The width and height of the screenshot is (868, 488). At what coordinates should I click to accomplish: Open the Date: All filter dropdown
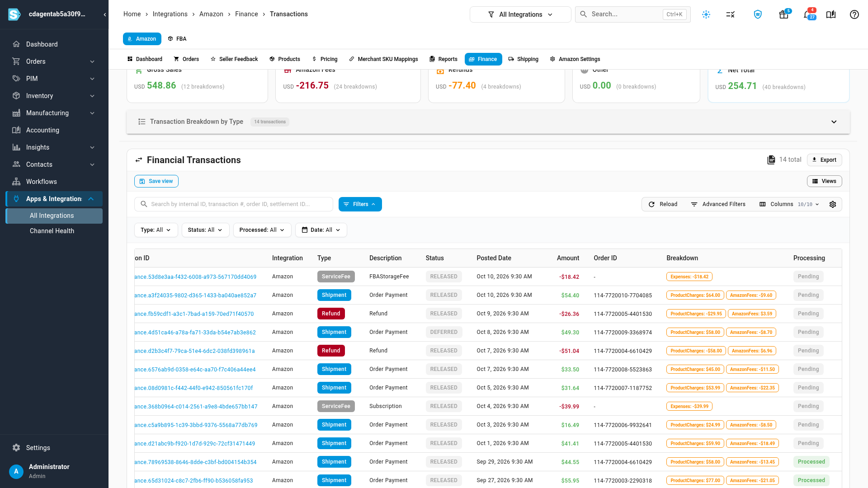point(321,230)
